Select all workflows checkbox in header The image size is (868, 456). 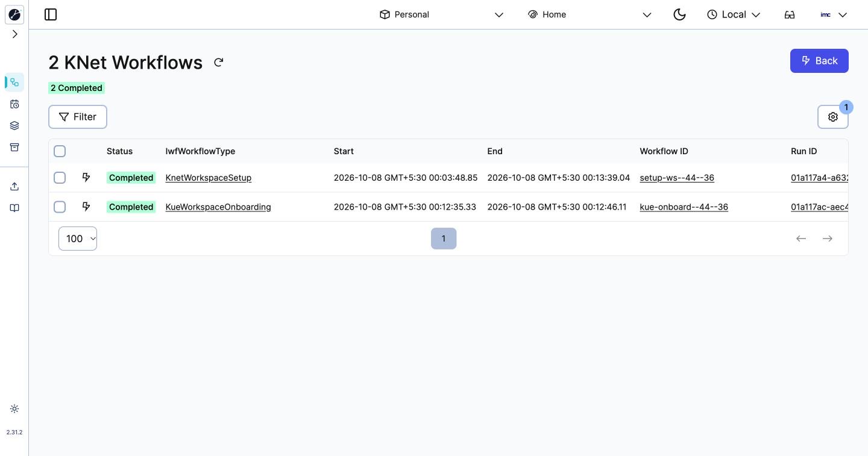pyautogui.click(x=60, y=151)
